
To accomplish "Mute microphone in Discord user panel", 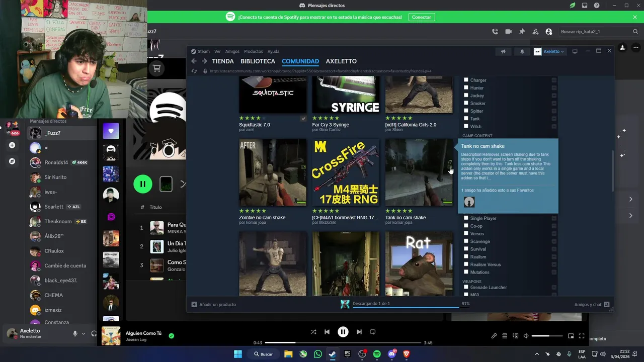I will (x=75, y=333).
